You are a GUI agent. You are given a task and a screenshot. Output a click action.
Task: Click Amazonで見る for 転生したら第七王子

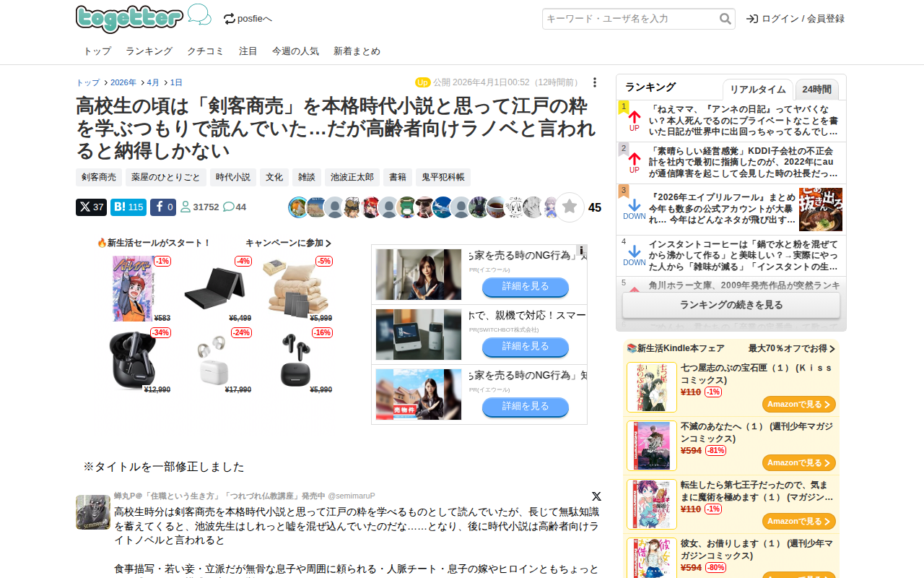coord(799,522)
